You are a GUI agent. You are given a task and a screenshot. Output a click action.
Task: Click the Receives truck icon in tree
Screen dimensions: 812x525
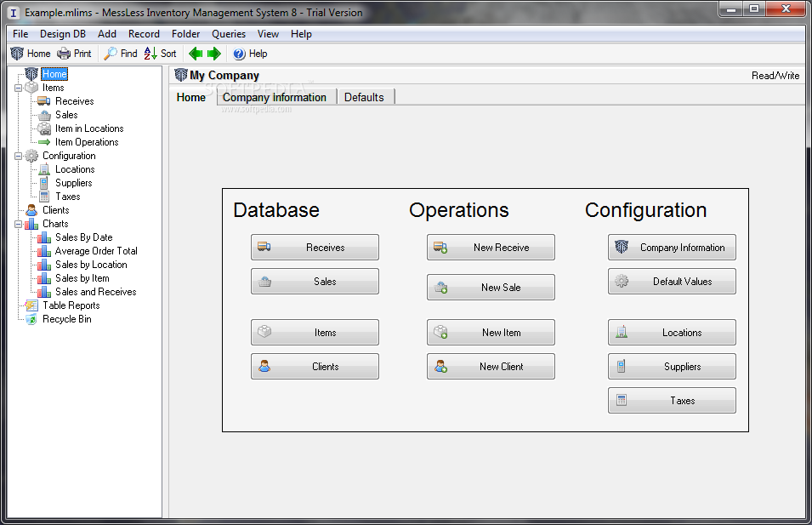tap(44, 101)
